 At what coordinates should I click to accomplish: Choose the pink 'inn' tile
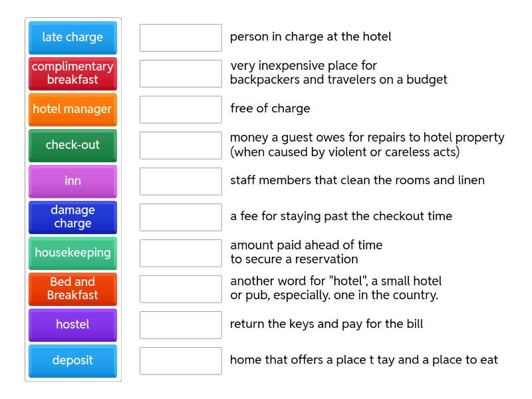coord(72,181)
